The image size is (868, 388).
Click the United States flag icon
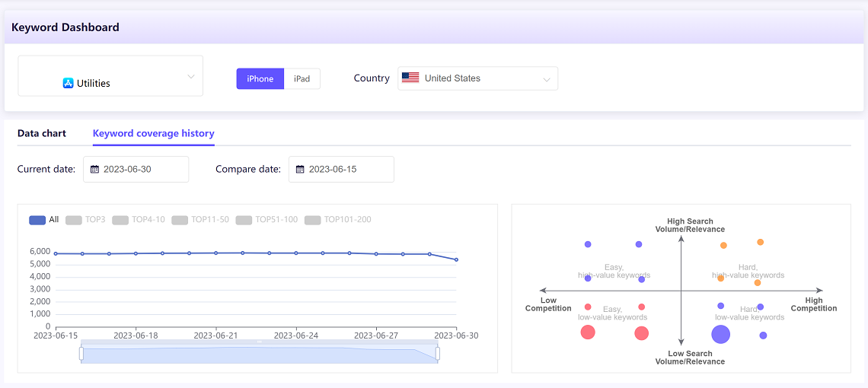[410, 78]
